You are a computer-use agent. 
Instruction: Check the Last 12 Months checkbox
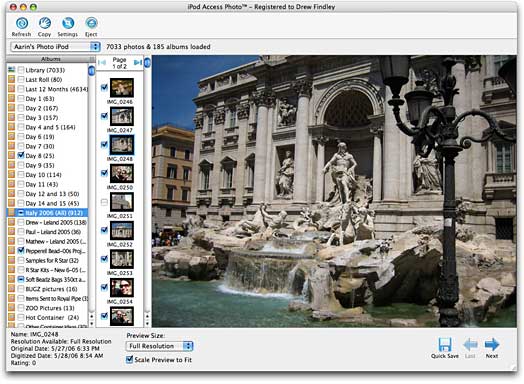click(21, 89)
